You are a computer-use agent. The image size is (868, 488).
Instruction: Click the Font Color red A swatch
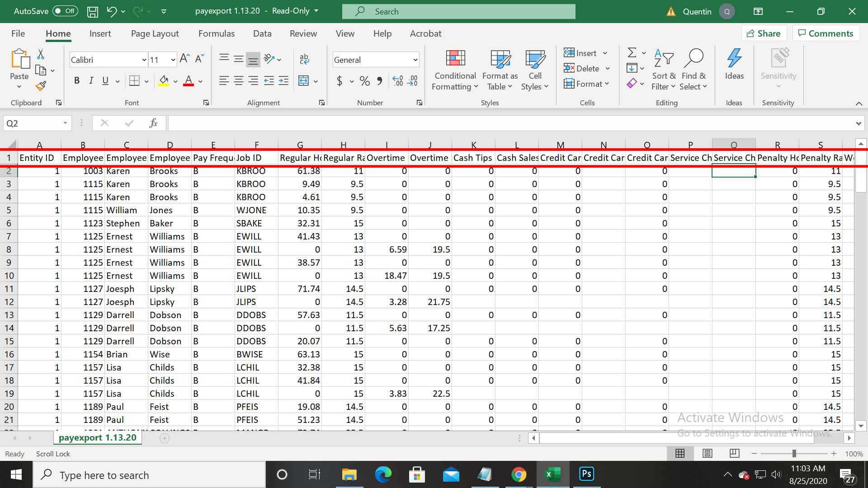click(x=189, y=81)
